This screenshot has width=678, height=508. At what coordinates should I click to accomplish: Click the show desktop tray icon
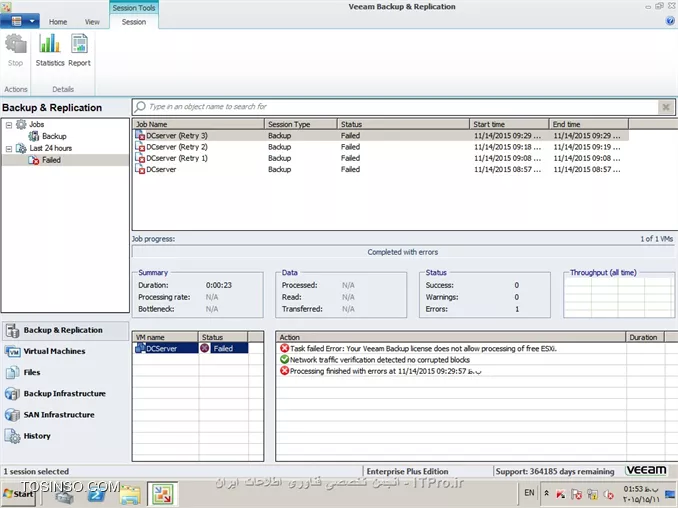point(671,494)
